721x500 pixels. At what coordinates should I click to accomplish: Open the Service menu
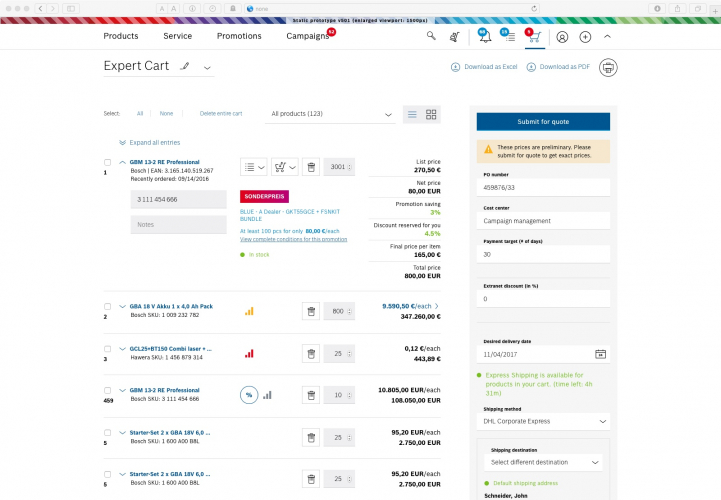pyautogui.click(x=177, y=36)
